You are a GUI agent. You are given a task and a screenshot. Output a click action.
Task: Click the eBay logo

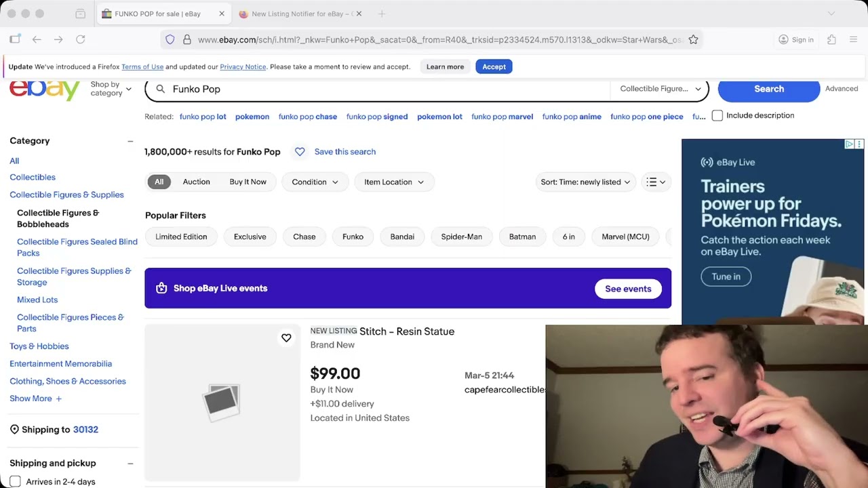click(x=45, y=90)
